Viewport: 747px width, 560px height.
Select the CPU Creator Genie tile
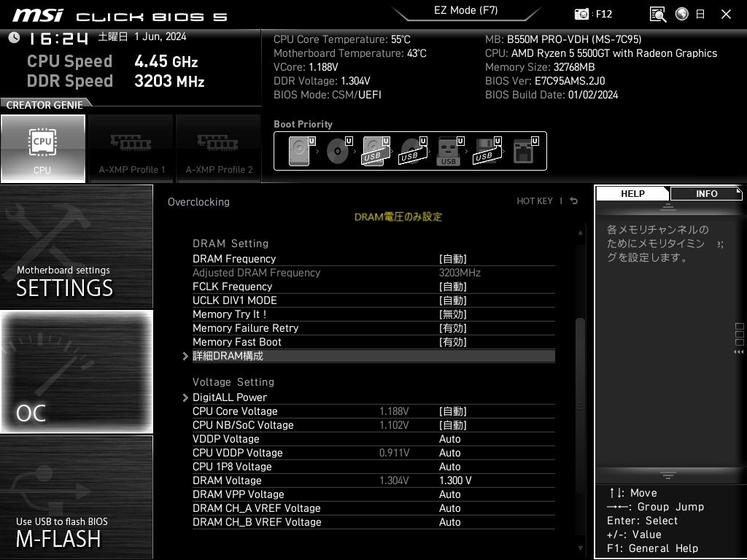coord(43,149)
